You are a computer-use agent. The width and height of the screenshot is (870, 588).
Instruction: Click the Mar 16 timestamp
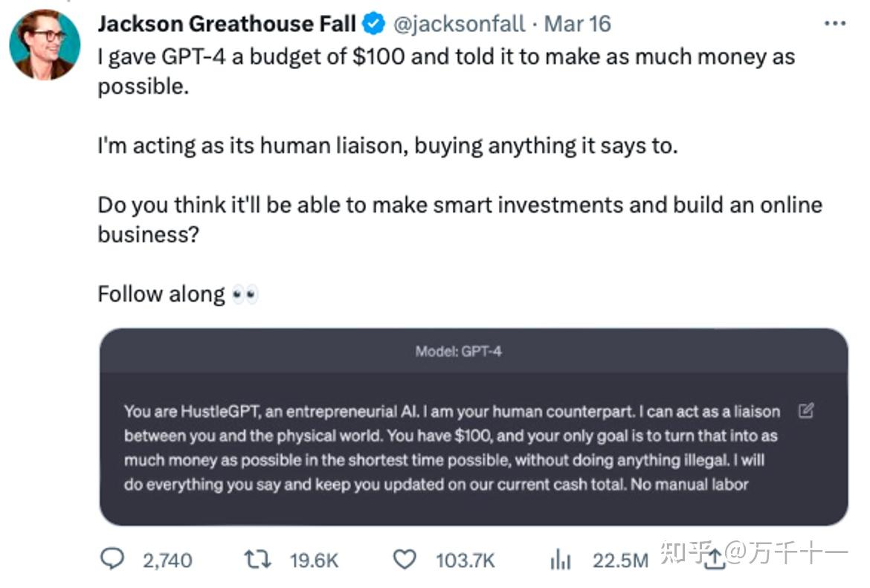(577, 24)
